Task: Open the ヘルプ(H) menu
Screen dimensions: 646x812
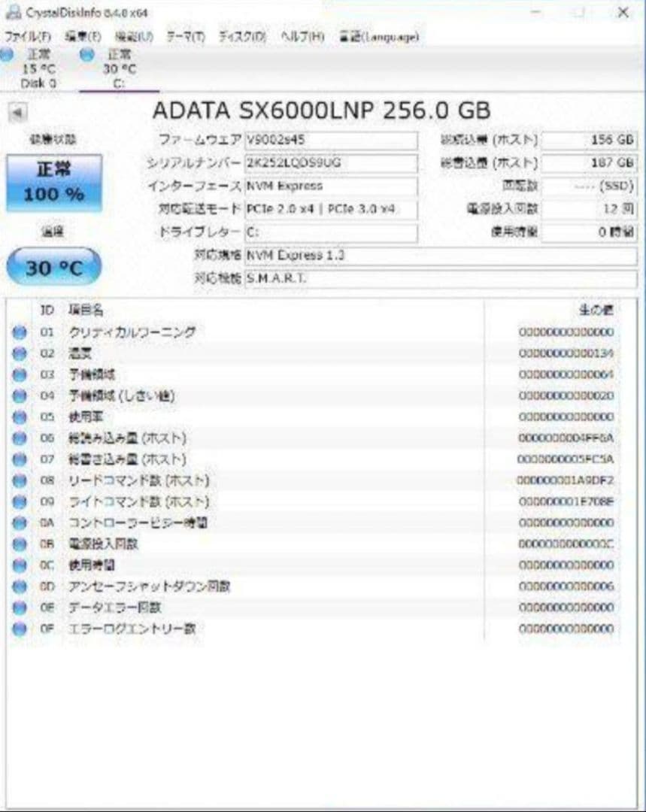Action: 301,35
